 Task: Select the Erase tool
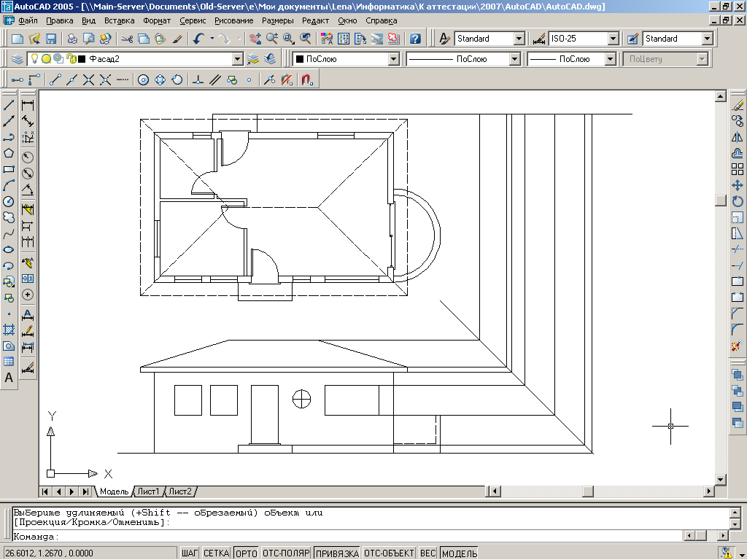(738, 105)
